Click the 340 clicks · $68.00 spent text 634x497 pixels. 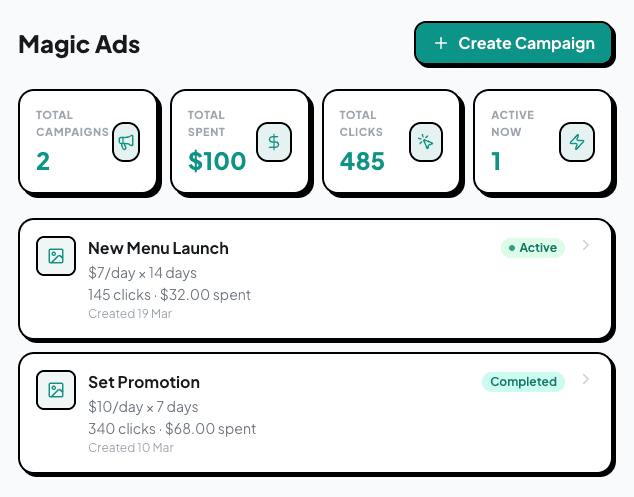(x=172, y=429)
